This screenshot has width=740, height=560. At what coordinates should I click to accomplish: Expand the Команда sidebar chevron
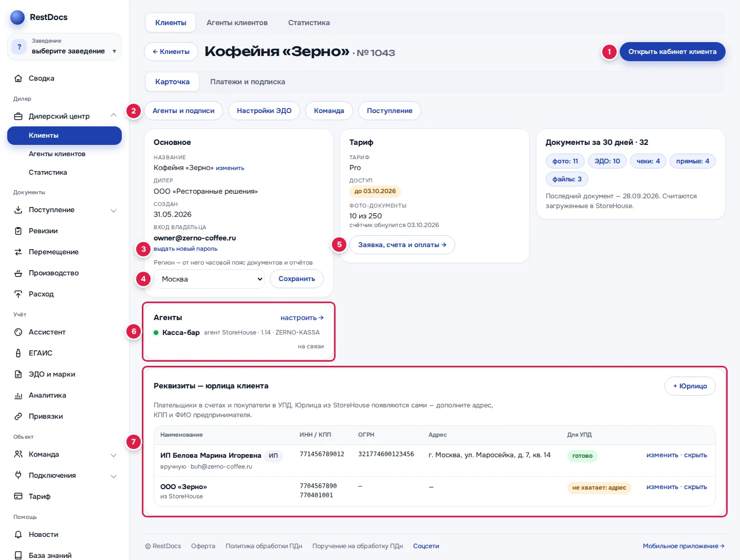114,455
